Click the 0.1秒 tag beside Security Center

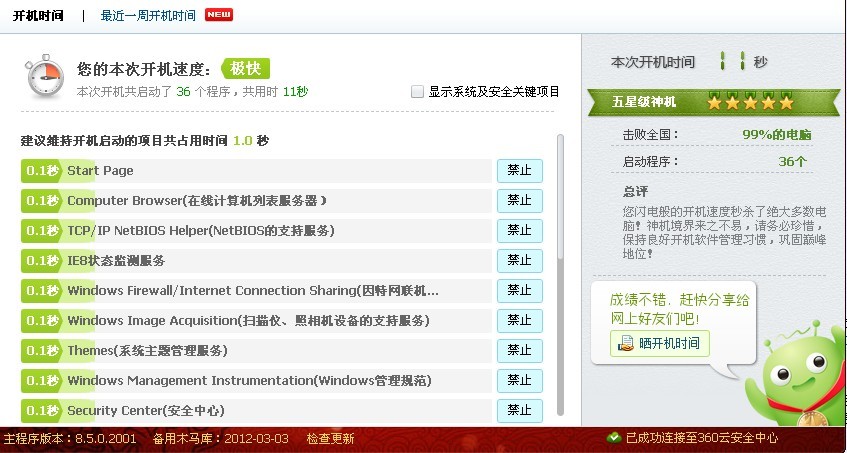click(x=42, y=410)
